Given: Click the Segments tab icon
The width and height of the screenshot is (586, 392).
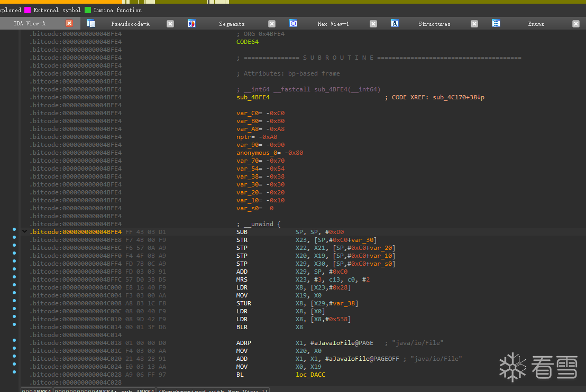Looking at the screenshot, I should [191, 23].
